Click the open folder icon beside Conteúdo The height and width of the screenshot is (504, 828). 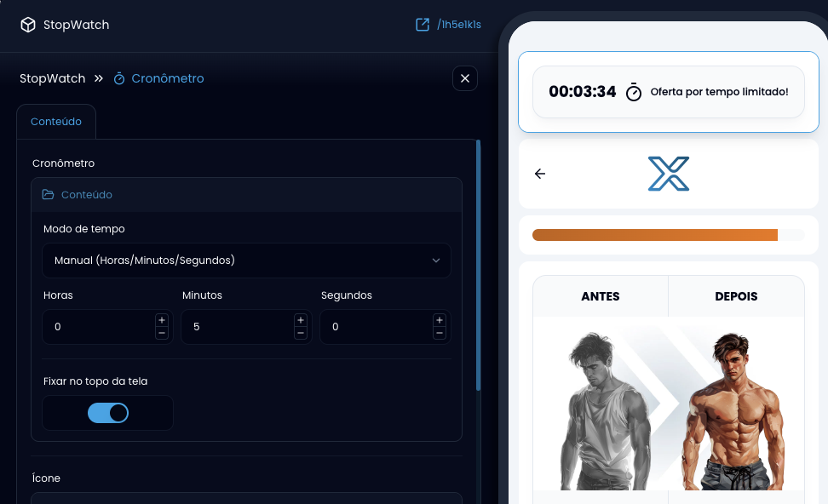tap(48, 194)
